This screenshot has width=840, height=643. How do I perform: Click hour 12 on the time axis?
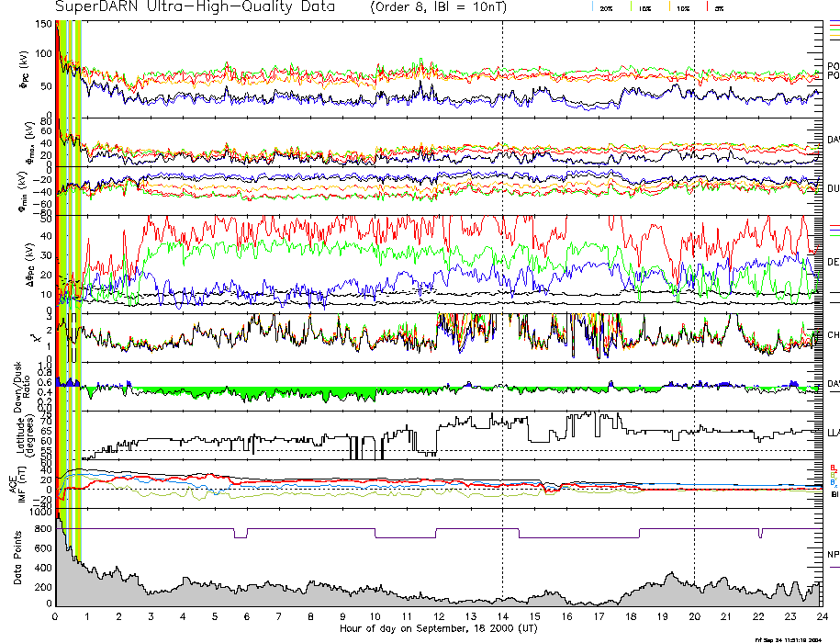pos(439,616)
